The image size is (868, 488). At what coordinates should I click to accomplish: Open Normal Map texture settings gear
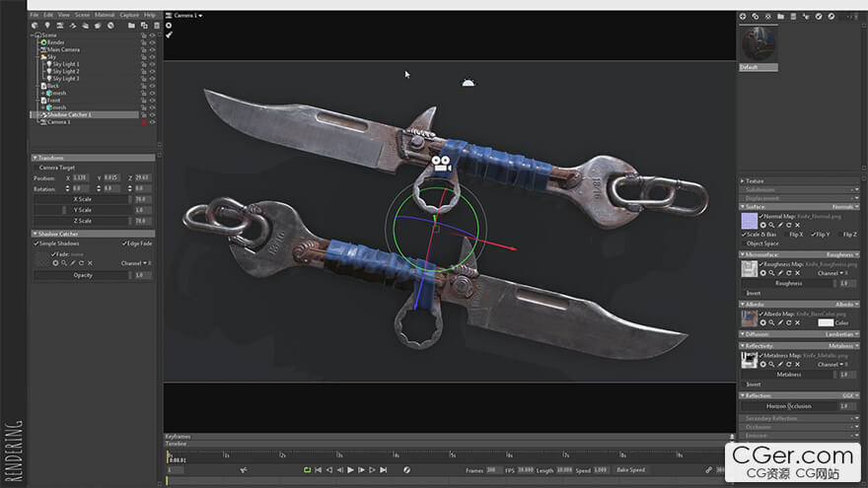(x=762, y=225)
